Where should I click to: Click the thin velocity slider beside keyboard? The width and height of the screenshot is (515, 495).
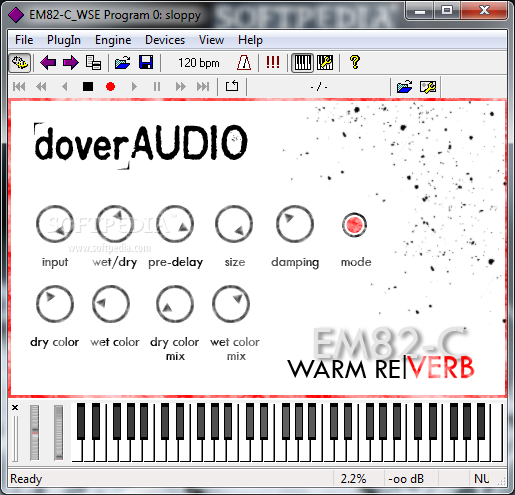tap(15, 438)
